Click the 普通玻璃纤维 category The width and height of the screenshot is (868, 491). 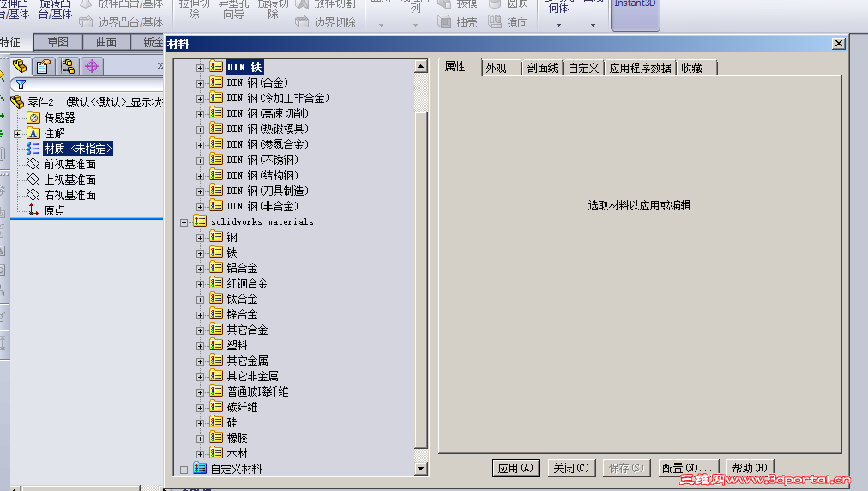(257, 391)
